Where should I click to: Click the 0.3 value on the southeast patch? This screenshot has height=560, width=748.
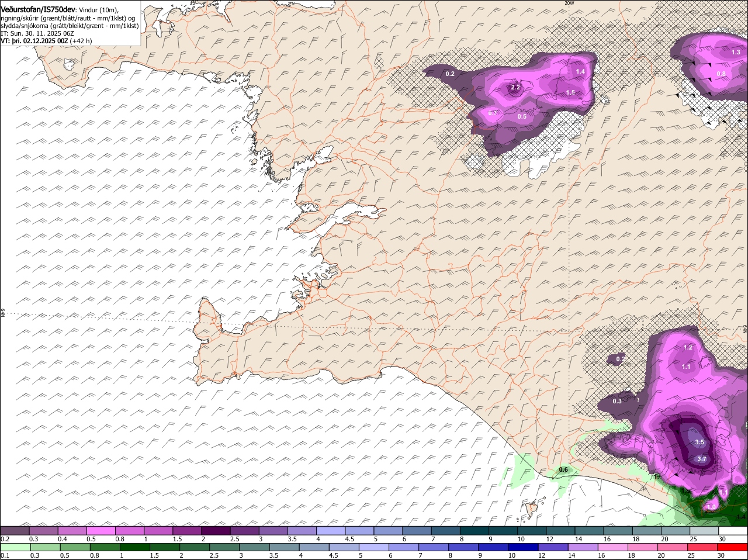[x=617, y=401]
